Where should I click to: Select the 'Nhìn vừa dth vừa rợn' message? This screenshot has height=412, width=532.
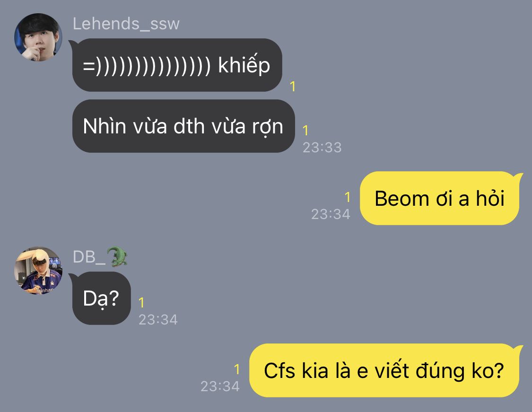pyautogui.click(x=183, y=126)
